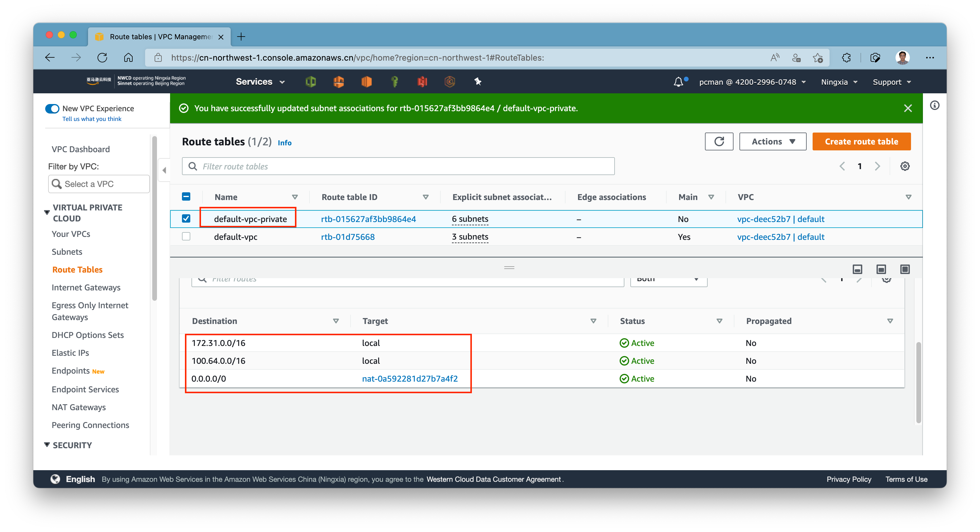
Task: Focus the Select a VPC filter field
Action: [x=99, y=184]
